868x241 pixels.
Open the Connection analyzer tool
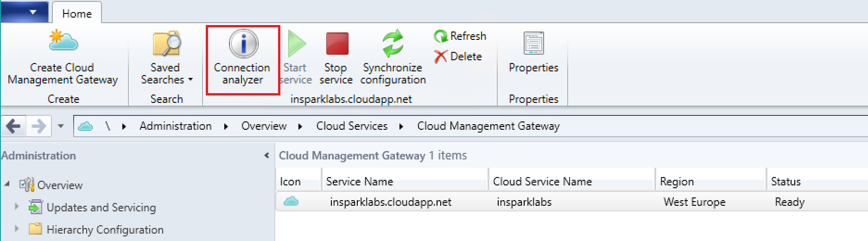(x=242, y=44)
